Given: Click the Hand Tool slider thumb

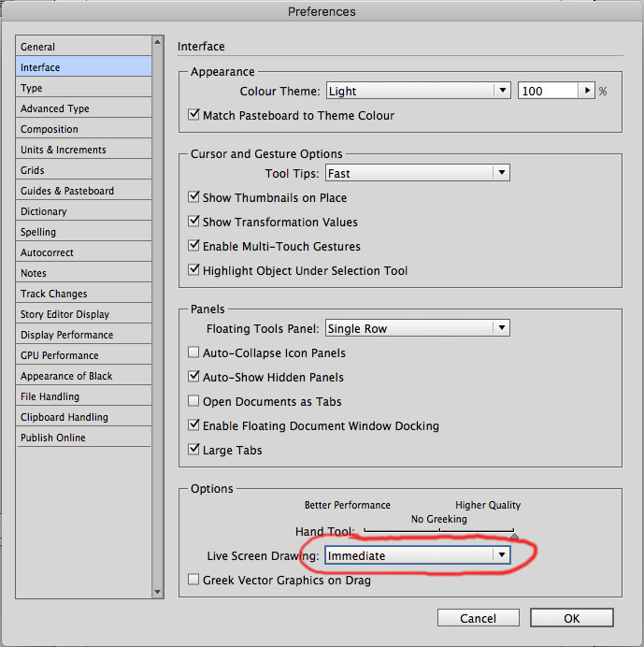Looking at the screenshot, I should click(514, 536).
